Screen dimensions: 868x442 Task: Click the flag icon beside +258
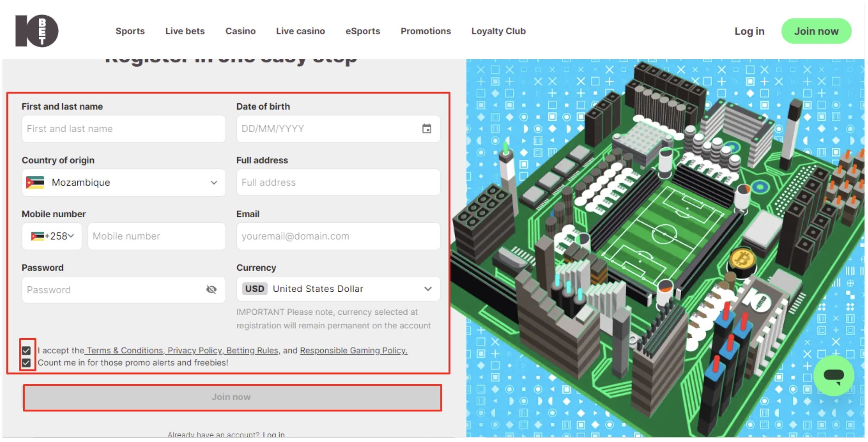[x=37, y=236]
